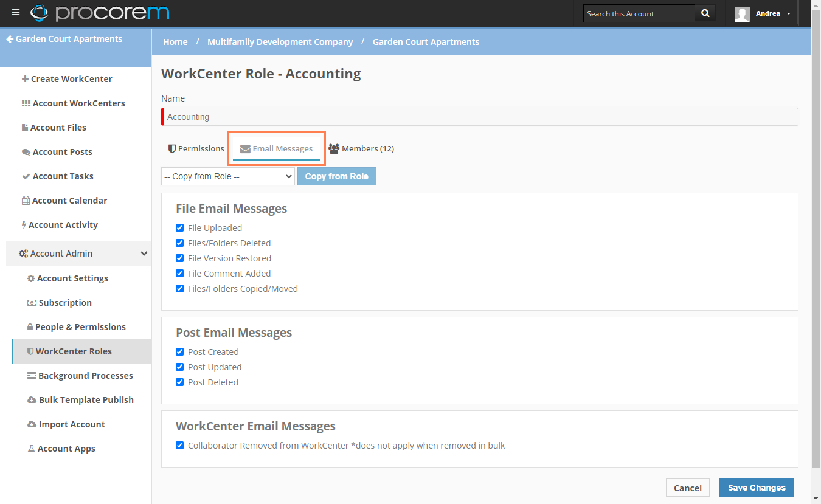Screen dimensions: 821x504
Task: Click the Save Changes button
Action: [x=757, y=488]
